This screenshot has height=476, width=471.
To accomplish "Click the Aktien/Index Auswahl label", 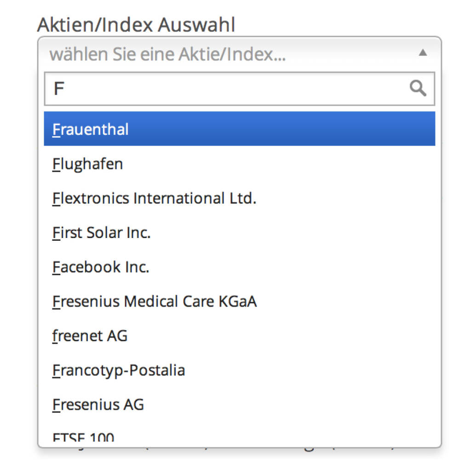I will click(x=136, y=24).
